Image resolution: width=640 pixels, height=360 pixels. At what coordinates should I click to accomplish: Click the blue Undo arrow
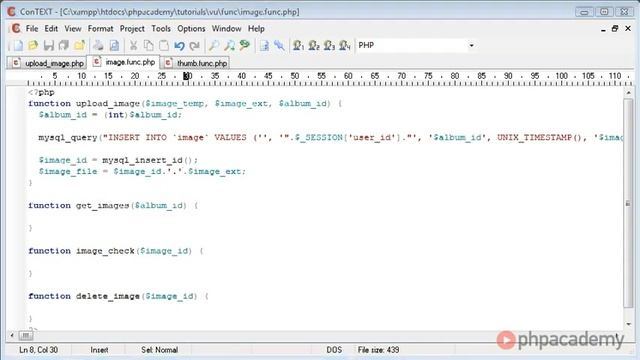pos(179,45)
